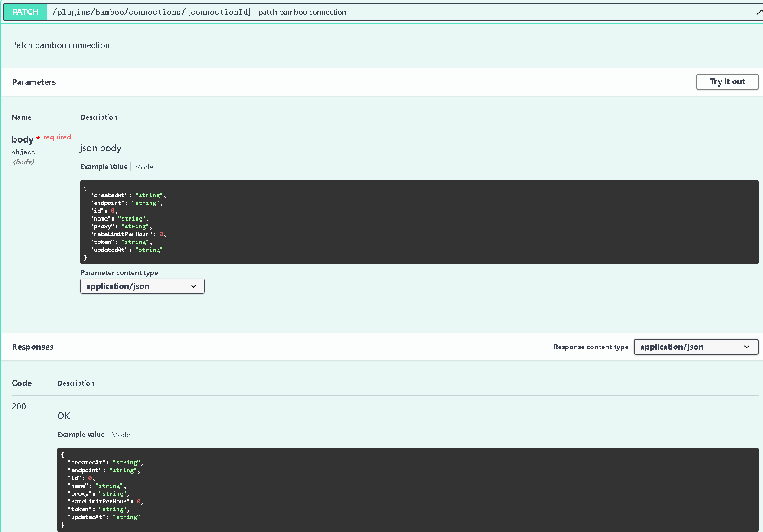Switch to Model tab under json body
The image size is (763, 532).
pos(144,167)
